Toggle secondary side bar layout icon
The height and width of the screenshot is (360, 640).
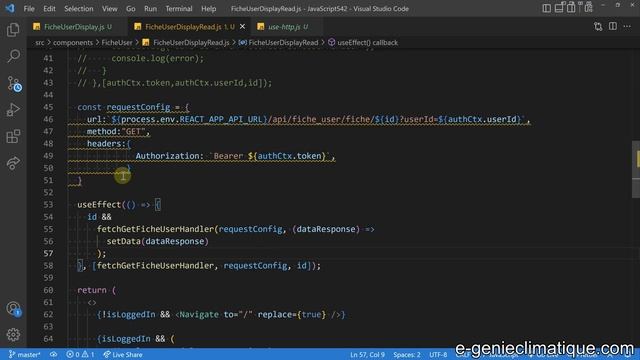[571, 8]
